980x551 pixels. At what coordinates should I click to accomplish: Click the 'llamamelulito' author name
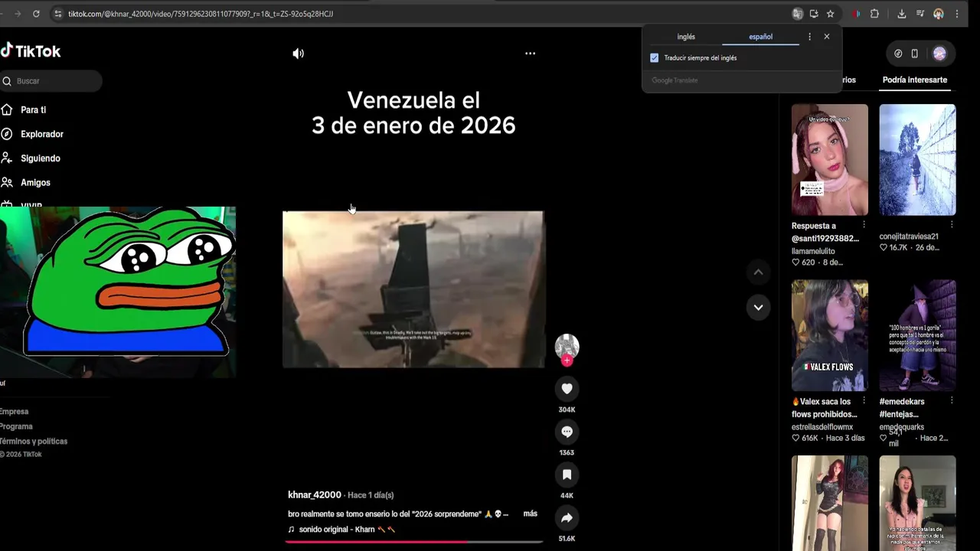[813, 251]
